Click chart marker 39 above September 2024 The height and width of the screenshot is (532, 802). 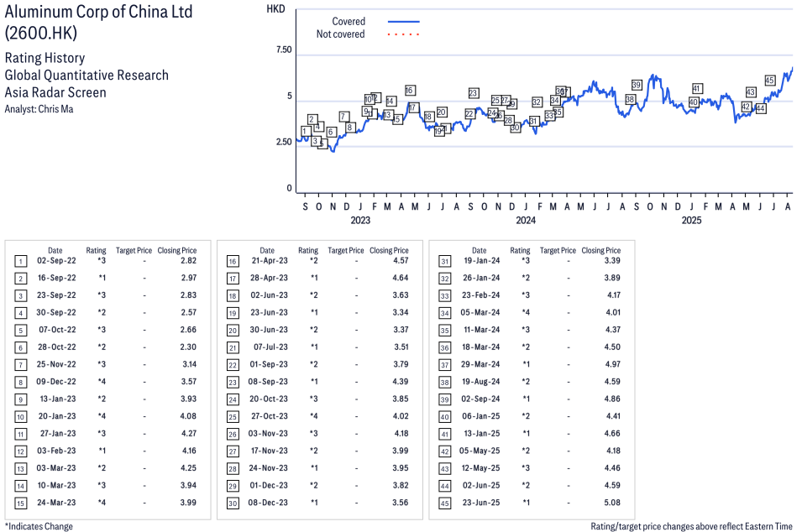637,85
